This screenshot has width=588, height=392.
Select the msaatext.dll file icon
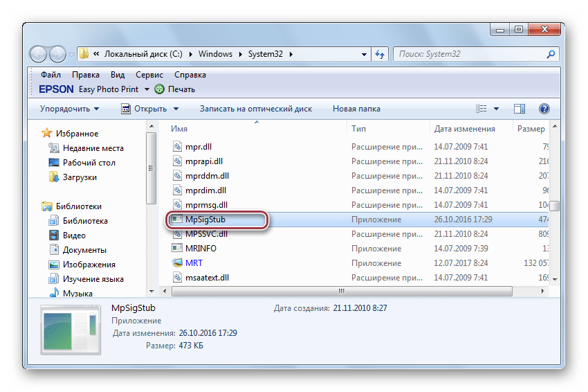tap(177, 278)
